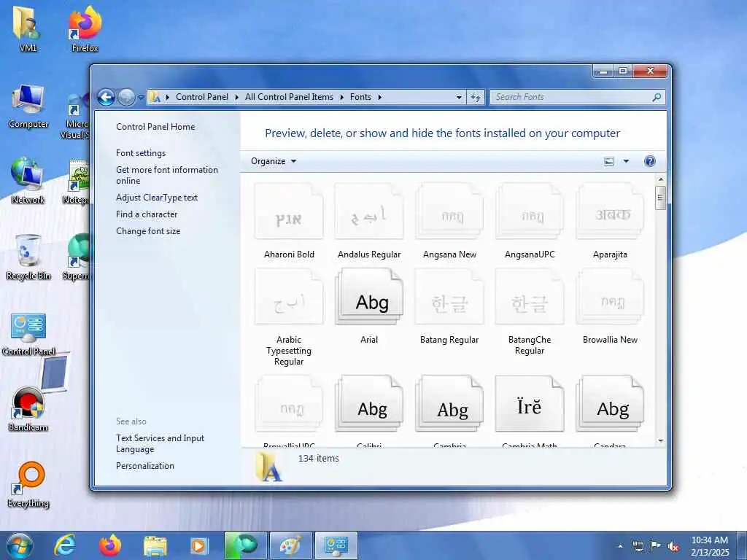Expand the address bar history dropdown
This screenshot has height=560, width=747.
coord(459,97)
